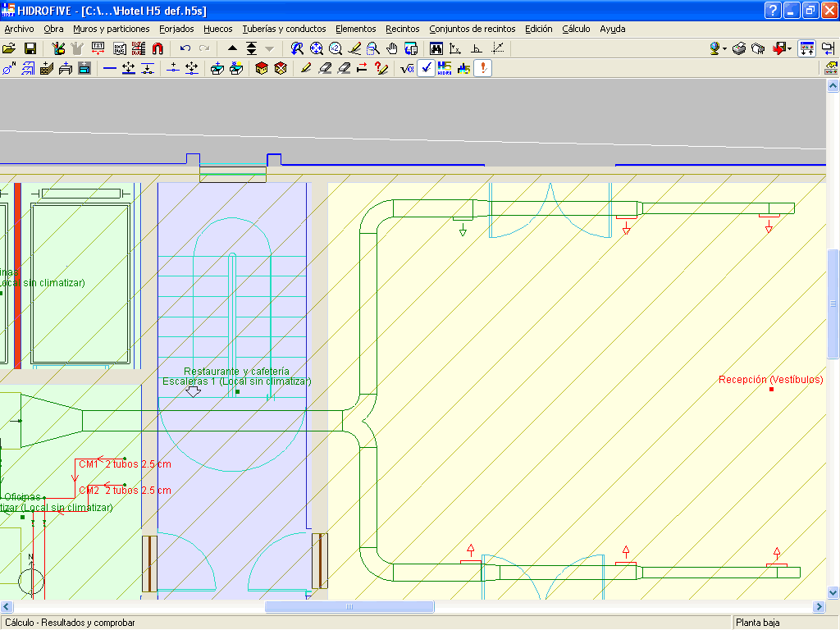Click the H5 Hidrofive logo icon
840x630 pixels.
coord(445,68)
